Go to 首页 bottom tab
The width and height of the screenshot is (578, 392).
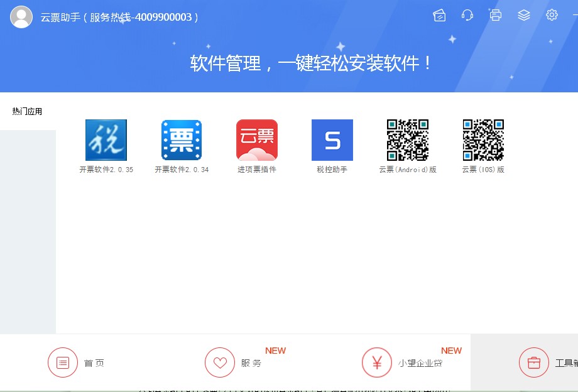point(79,363)
